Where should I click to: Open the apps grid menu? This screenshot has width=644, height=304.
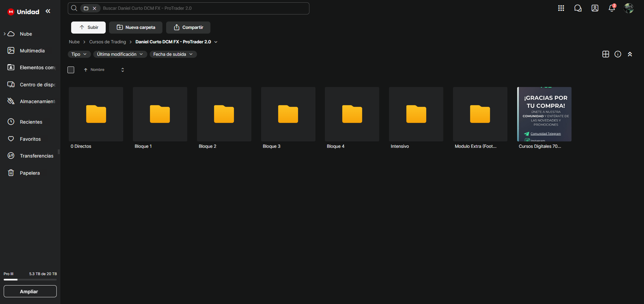click(561, 8)
